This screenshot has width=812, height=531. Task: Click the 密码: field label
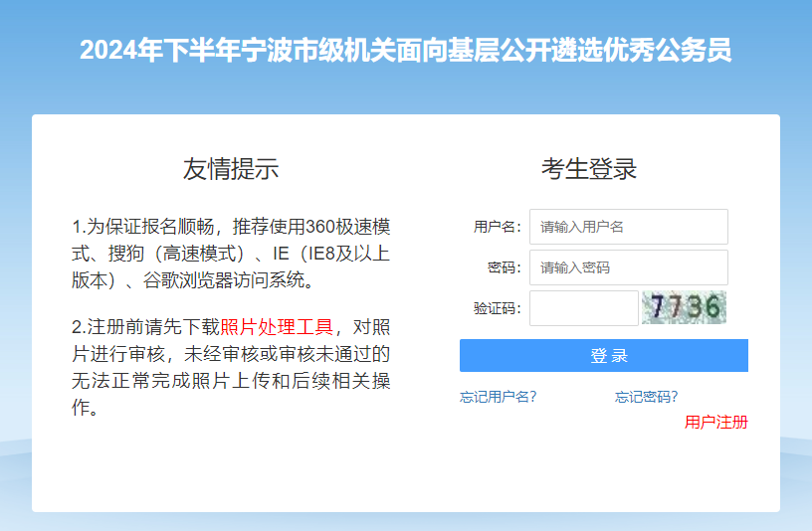click(505, 267)
